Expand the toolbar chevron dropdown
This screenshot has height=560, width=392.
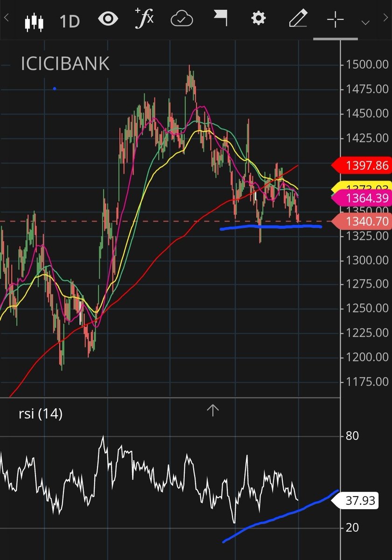click(x=365, y=22)
